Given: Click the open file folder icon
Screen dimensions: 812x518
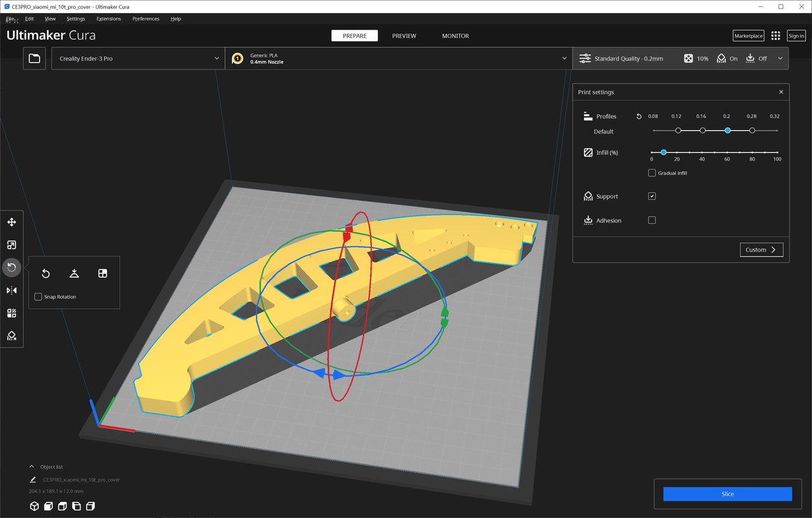Looking at the screenshot, I should pos(34,58).
